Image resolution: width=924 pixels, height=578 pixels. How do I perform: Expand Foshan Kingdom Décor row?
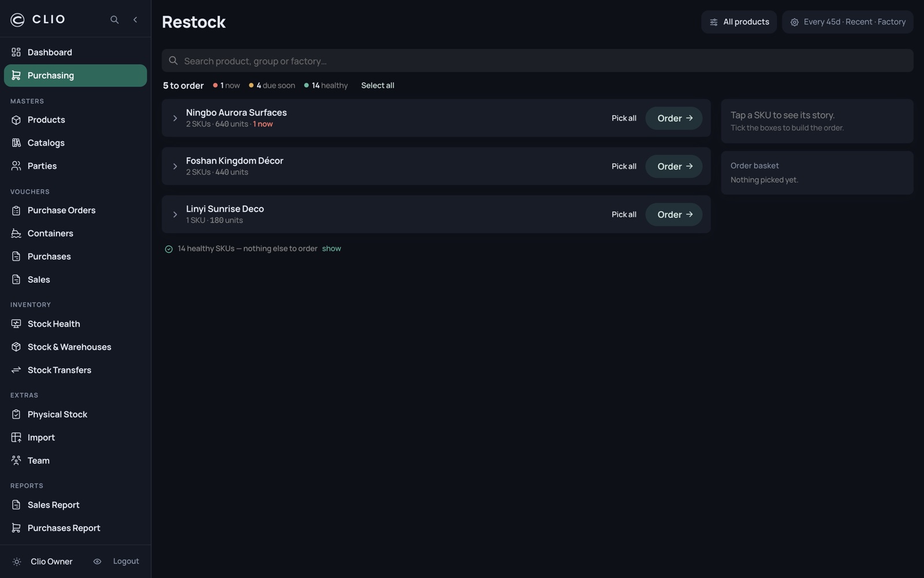point(175,166)
